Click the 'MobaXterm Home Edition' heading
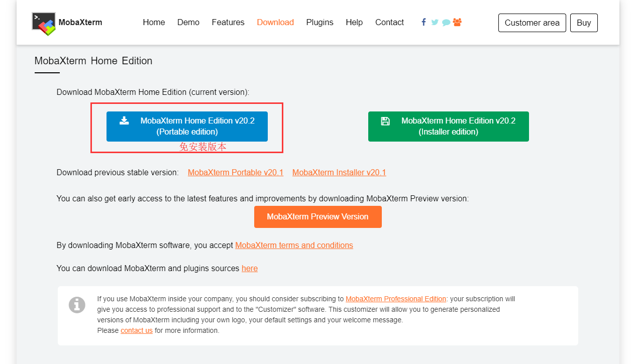 pos(93,61)
